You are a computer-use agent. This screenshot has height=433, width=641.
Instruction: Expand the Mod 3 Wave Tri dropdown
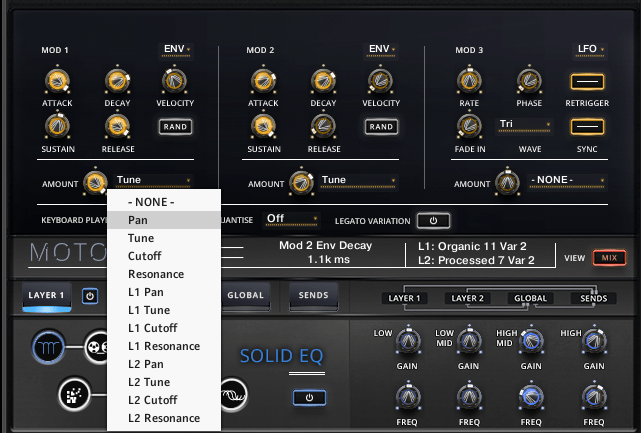pyautogui.click(x=524, y=125)
